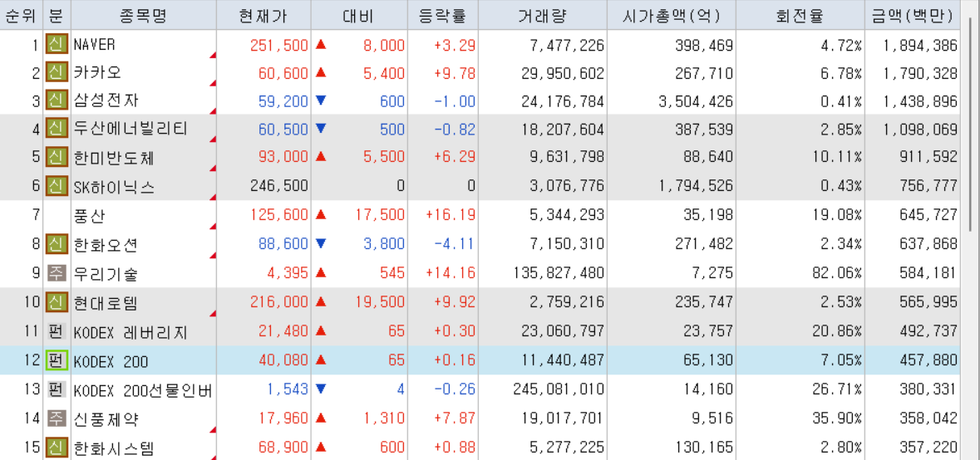The image size is (980, 460).
Task: Select the NAVER stock name
Action: 95,45
